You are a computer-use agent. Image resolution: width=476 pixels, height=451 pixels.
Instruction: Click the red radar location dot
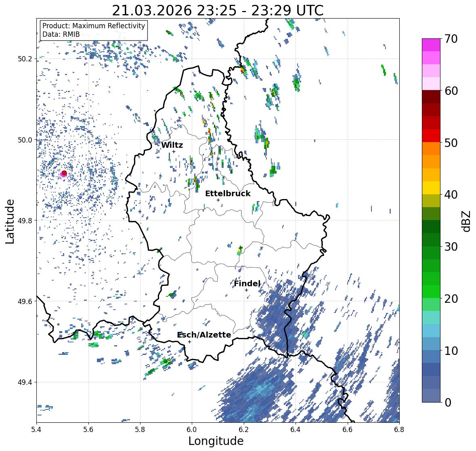tap(64, 173)
